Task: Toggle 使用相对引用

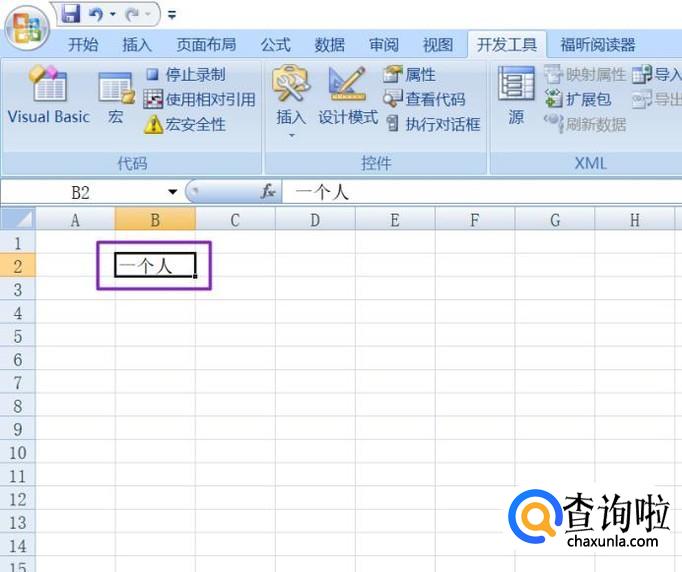Action: (x=200, y=100)
